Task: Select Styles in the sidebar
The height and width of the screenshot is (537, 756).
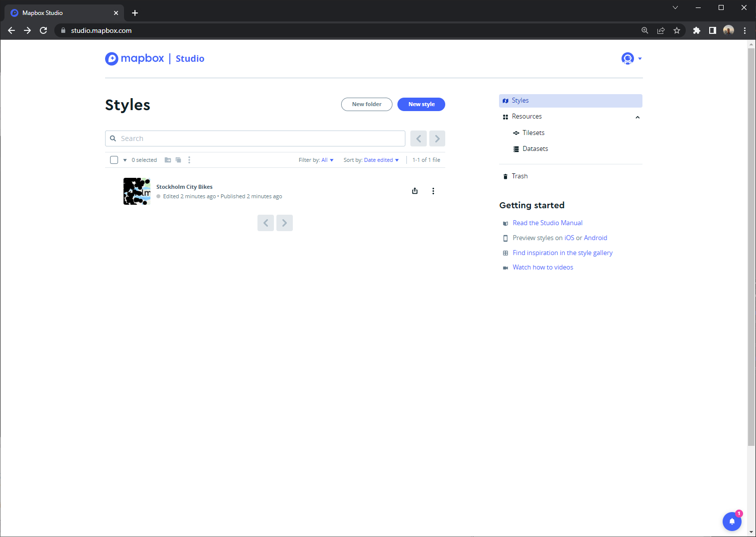Action: tap(571, 101)
